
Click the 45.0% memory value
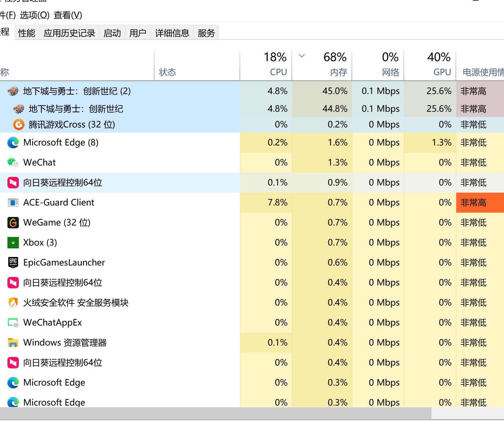coord(335,91)
